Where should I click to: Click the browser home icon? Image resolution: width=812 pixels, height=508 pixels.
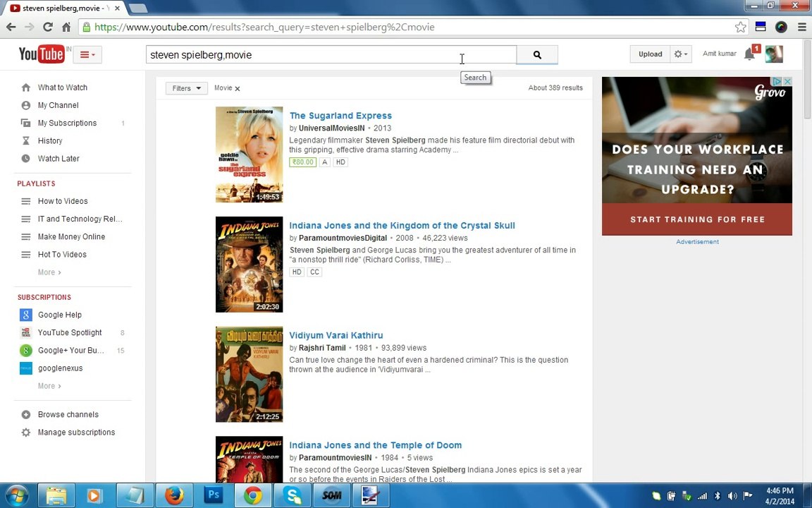[x=66, y=27]
